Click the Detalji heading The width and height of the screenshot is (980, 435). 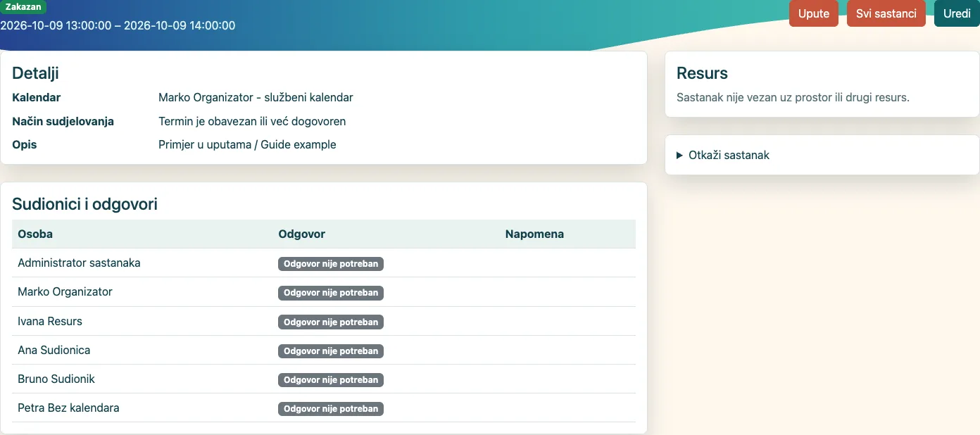click(35, 72)
